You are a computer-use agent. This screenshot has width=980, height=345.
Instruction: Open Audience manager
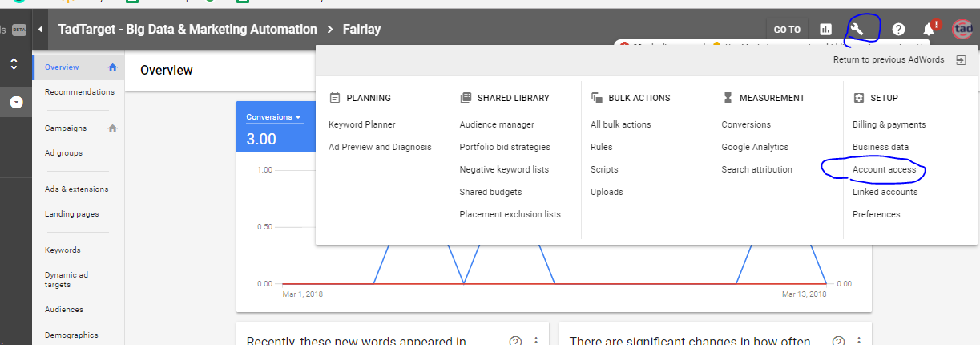pyautogui.click(x=497, y=124)
